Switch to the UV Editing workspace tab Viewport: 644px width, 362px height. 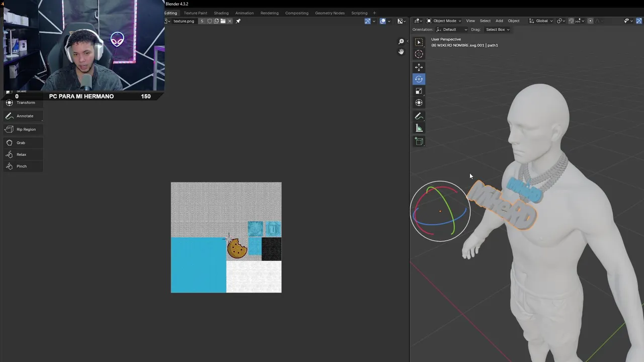(x=171, y=13)
